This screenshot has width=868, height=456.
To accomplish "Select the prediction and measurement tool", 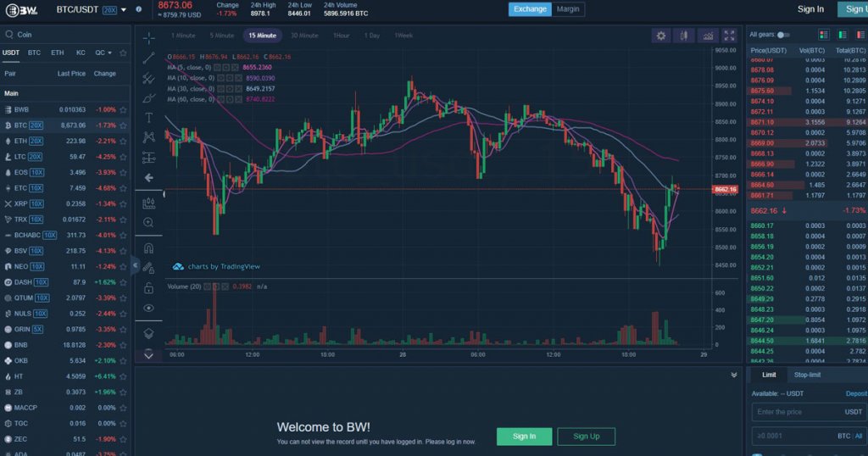I will point(149,158).
